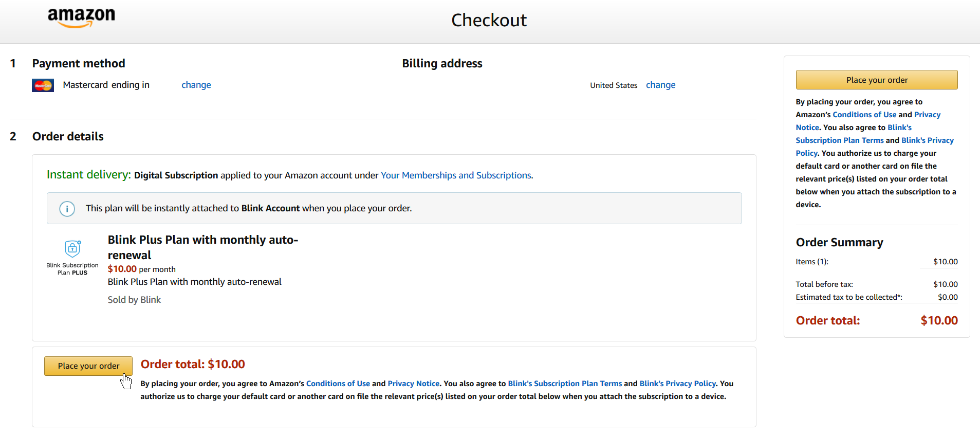Click the Total before tax label

(x=824, y=284)
